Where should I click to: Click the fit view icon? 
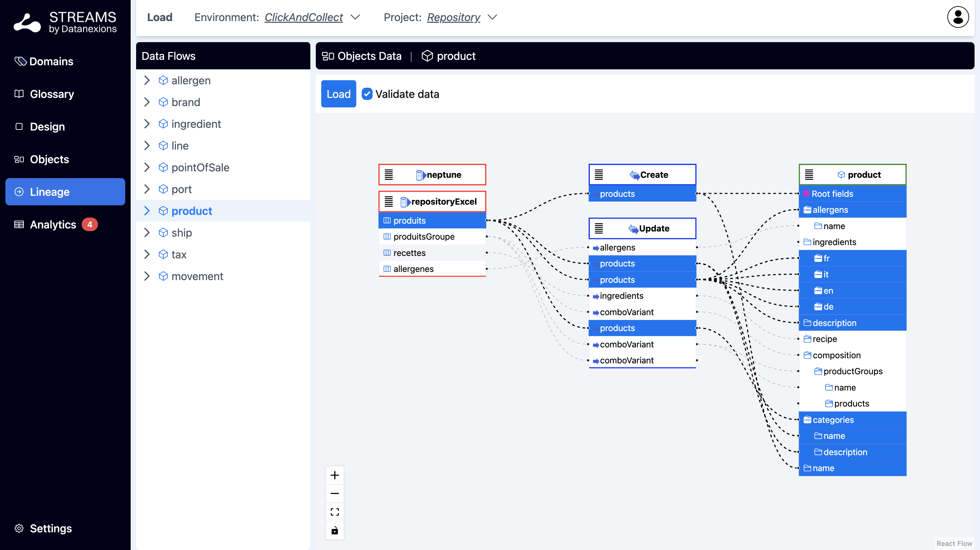pyautogui.click(x=334, y=512)
